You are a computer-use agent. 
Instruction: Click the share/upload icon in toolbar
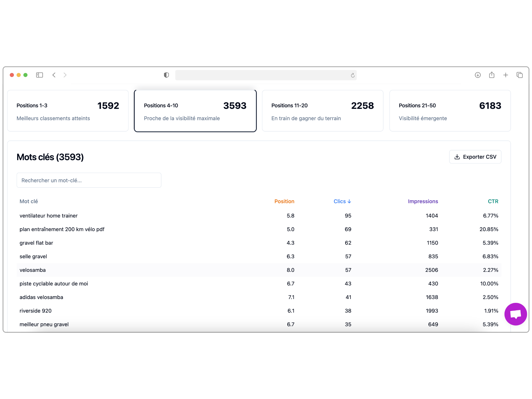coord(491,75)
